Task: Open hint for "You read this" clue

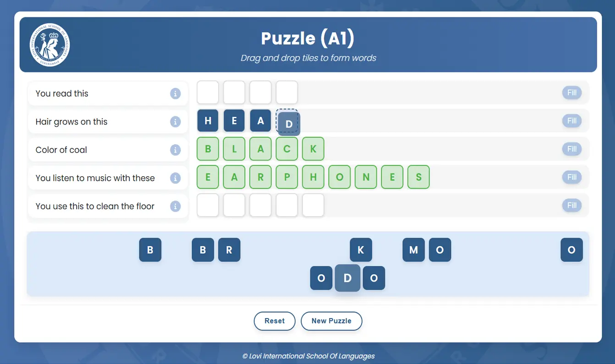Action: point(176,93)
